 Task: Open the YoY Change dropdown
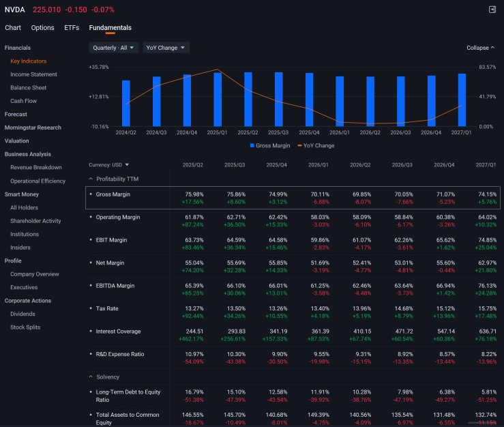[x=166, y=48]
